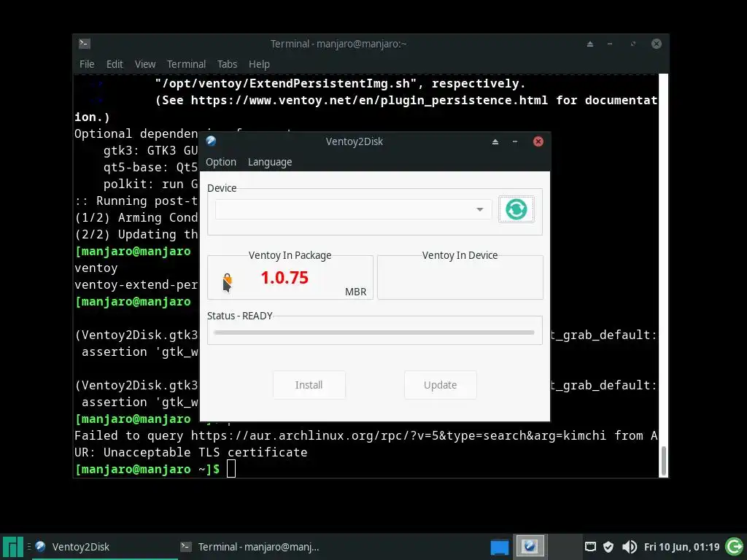Click the Terminal window title bar icon
Screen dimensions: 747x560
click(85, 43)
